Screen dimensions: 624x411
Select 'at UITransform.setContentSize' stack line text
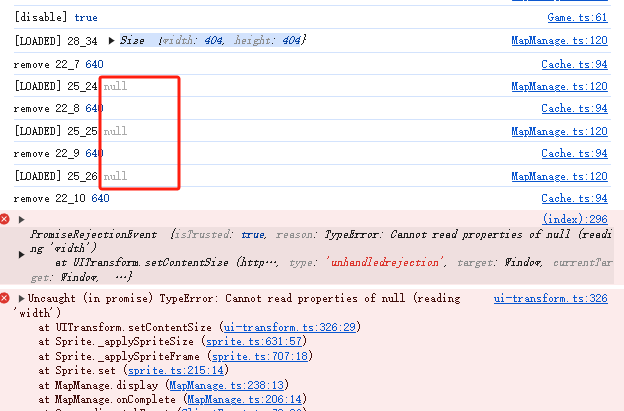[125, 327]
